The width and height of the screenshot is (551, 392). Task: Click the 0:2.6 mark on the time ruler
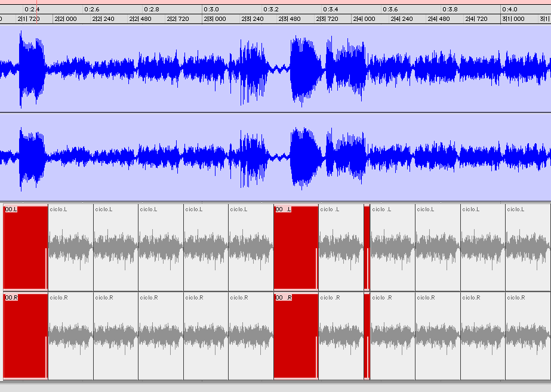tap(91, 10)
